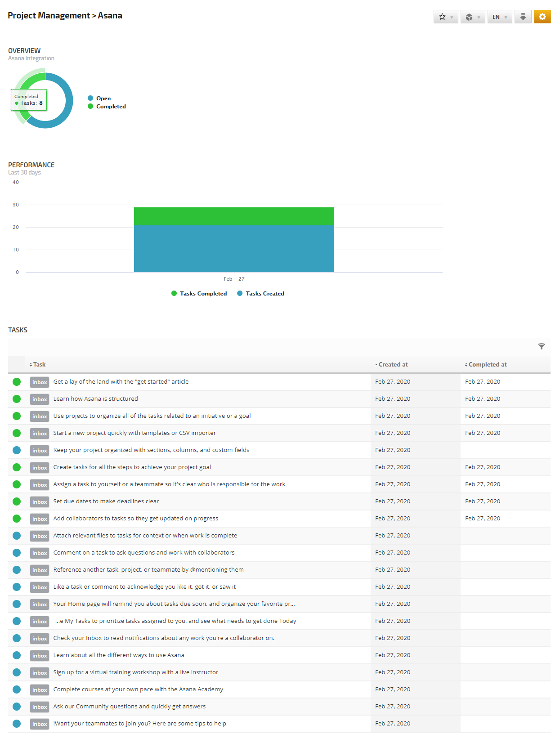Click blue status dot for 'Attach relevant files' task
Screen dimensions: 560x743
click(17, 536)
